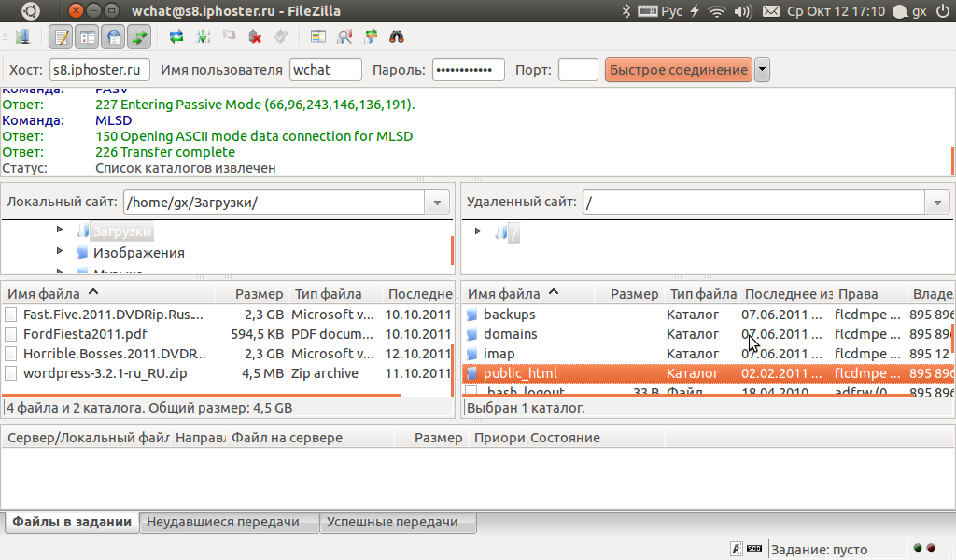956x560 pixels.
Task: Open mail messaging indicator
Action: point(770,11)
